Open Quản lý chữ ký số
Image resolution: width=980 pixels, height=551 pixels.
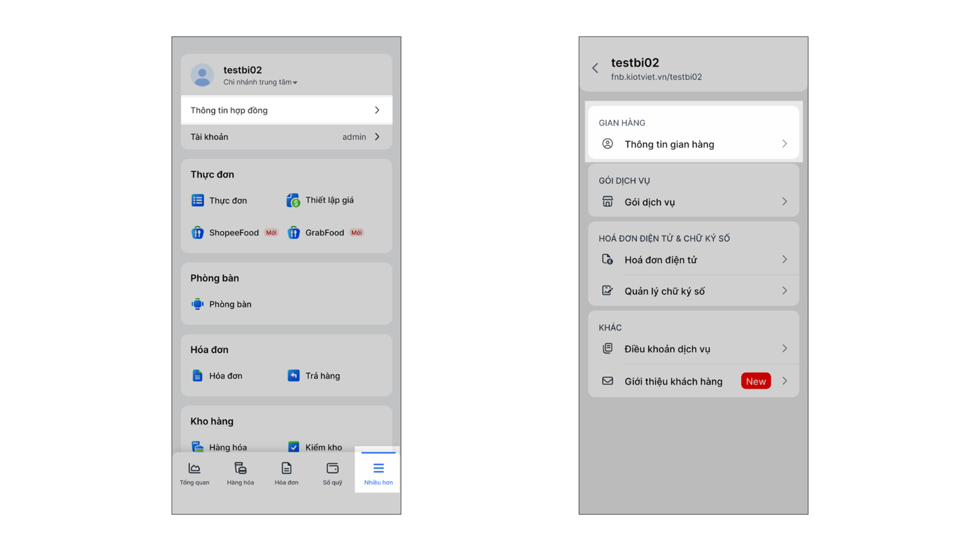(693, 291)
